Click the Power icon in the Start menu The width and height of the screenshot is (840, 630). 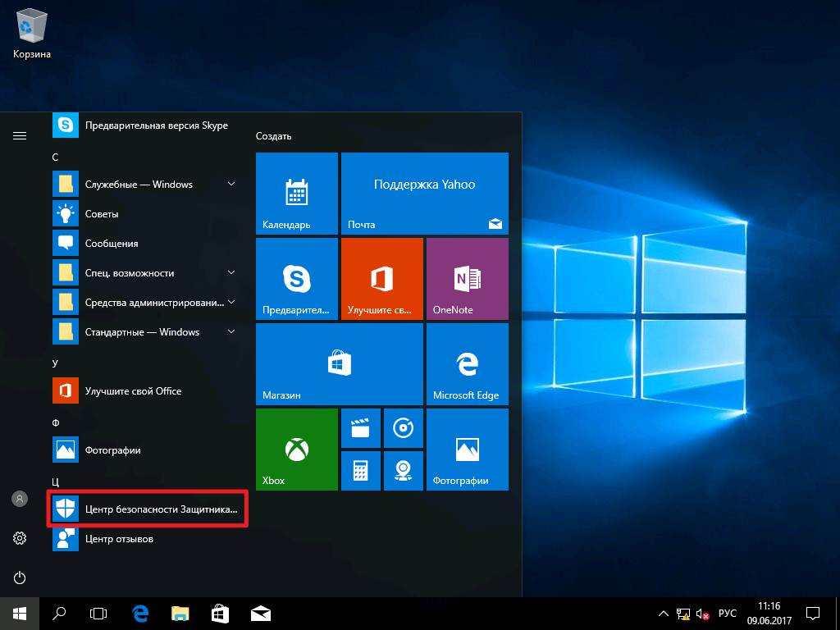pos(20,577)
